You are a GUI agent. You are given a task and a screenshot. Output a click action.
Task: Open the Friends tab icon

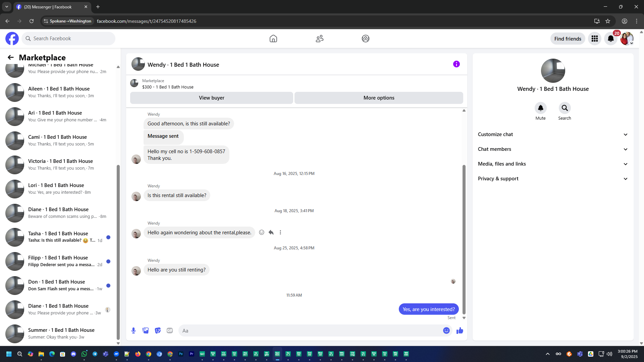[319, 39]
